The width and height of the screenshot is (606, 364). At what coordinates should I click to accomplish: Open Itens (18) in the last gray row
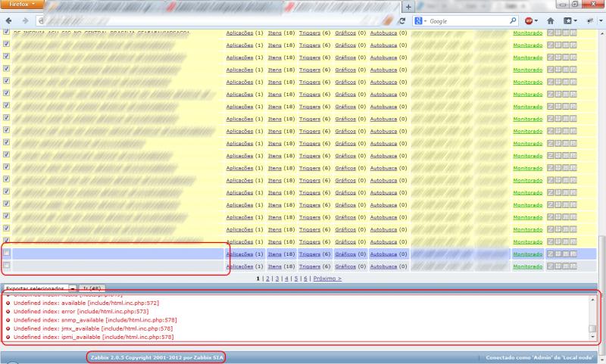275,266
